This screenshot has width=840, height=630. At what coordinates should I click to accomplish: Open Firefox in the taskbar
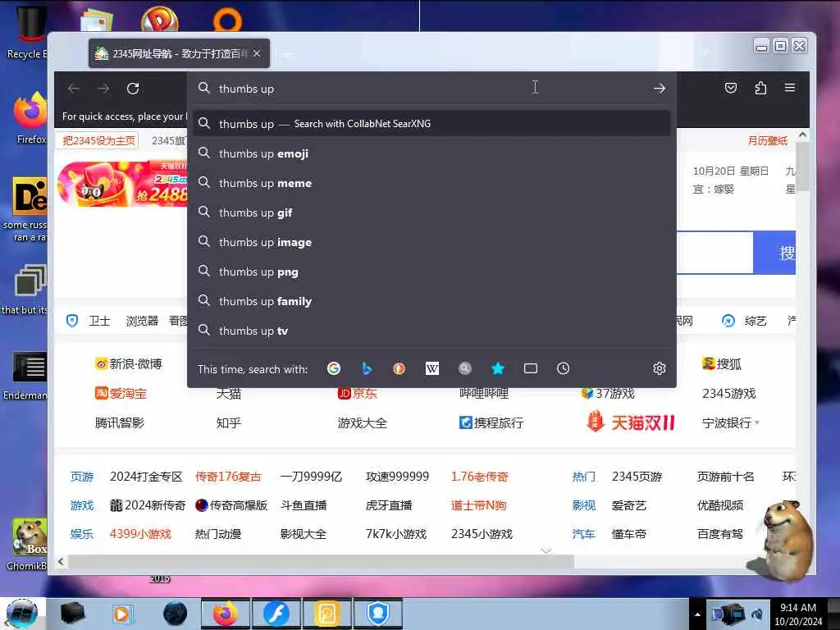225,614
